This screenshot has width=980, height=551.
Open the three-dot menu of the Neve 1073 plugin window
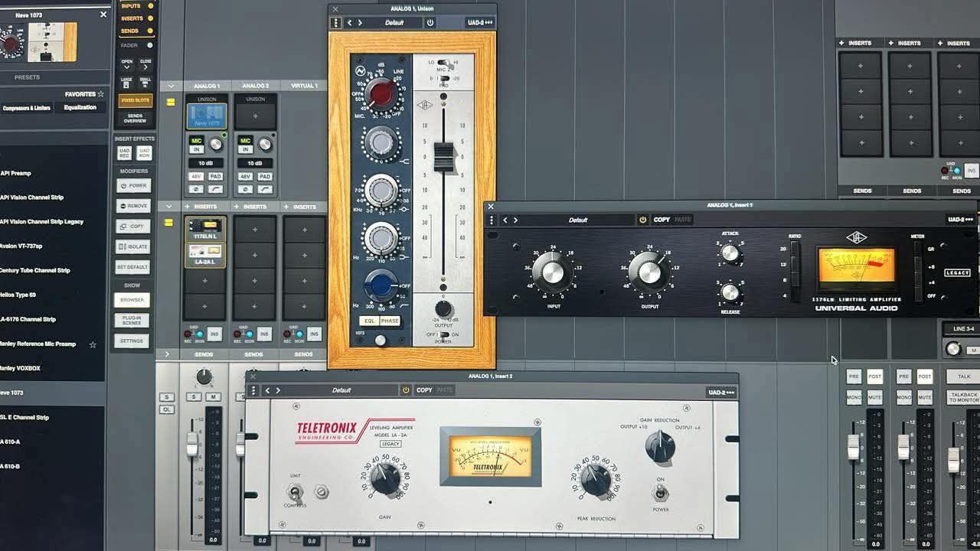[335, 23]
